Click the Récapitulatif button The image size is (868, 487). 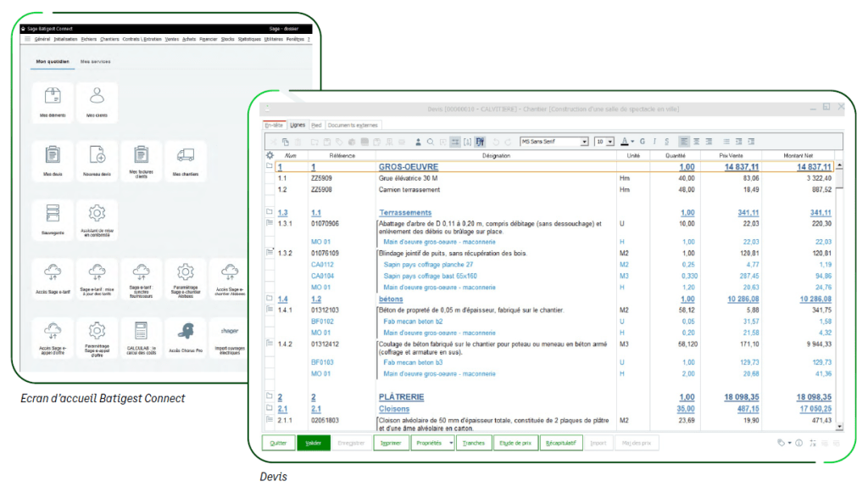(561, 443)
